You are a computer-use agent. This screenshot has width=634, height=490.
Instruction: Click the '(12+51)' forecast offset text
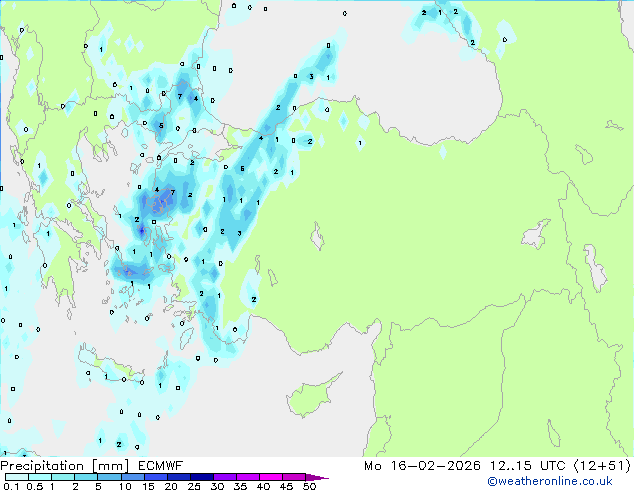point(602,466)
